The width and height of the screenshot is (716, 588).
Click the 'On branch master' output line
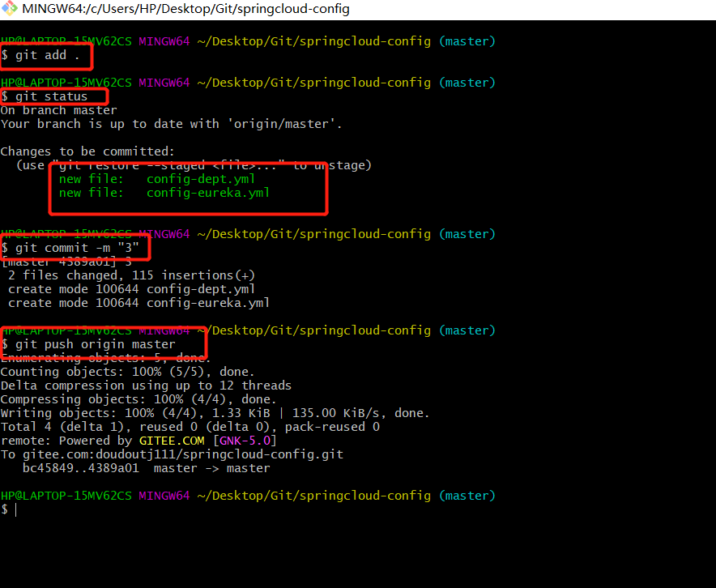pos(58,110)
